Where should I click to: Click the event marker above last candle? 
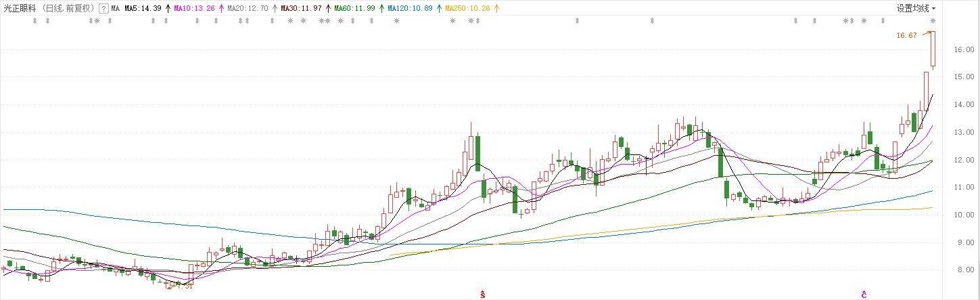click(933, 21)
